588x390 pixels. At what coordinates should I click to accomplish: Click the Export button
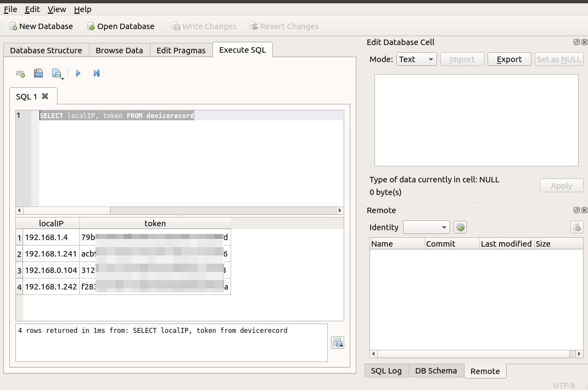click(x=509, y=59)
